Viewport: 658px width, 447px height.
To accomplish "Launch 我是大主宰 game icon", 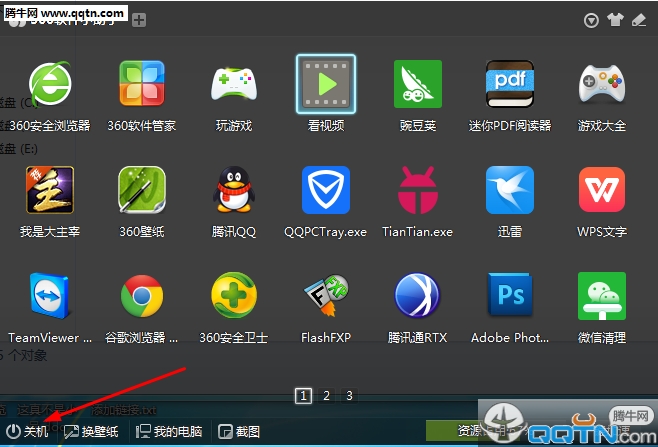I will 50,190.
